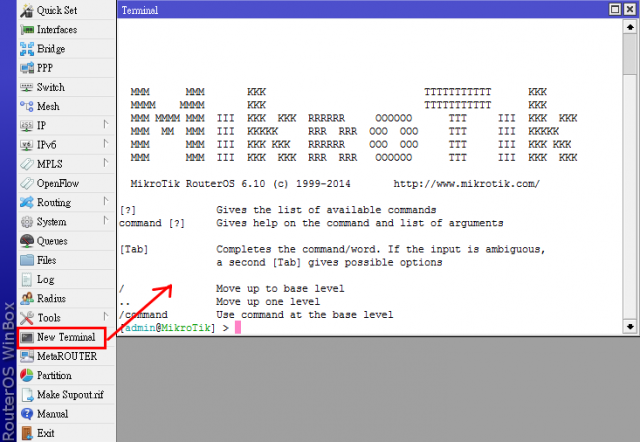Click the Queues gauge icon
This screenshot has width=640, height=442.
(27, 241)
